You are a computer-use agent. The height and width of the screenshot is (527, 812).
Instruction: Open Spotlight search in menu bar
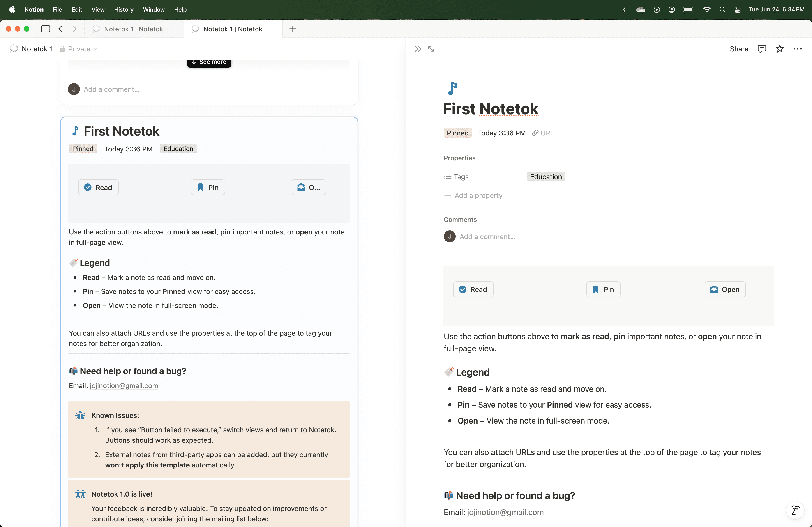tap(722, 9)
